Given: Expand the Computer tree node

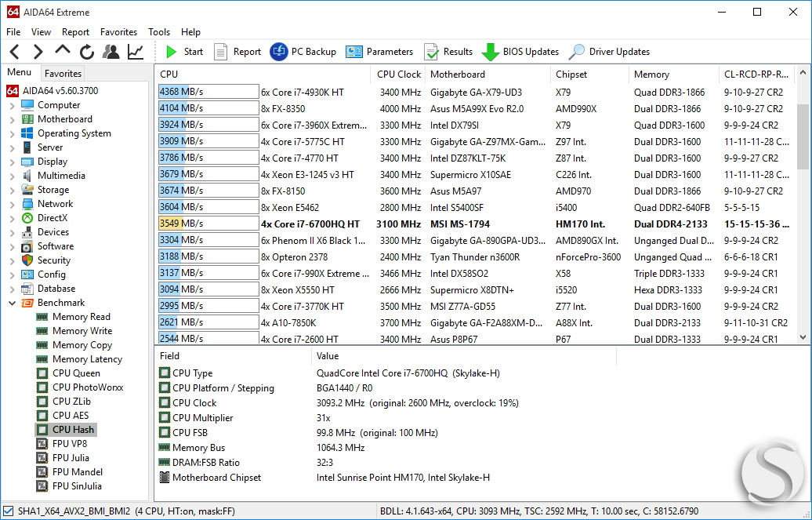Looking at the screenshot, I should point(13,105).
